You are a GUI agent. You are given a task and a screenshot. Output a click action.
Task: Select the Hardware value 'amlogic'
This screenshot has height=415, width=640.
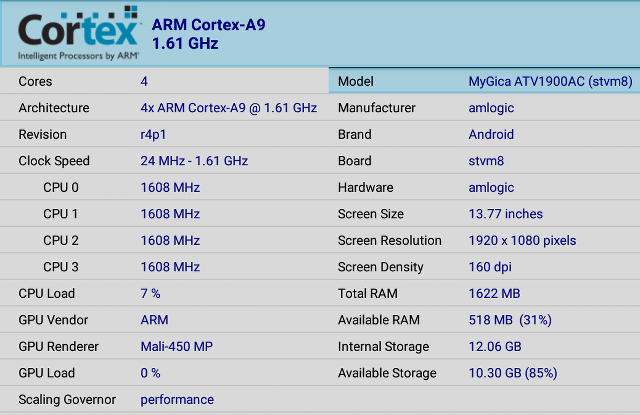tap(491, 188)
